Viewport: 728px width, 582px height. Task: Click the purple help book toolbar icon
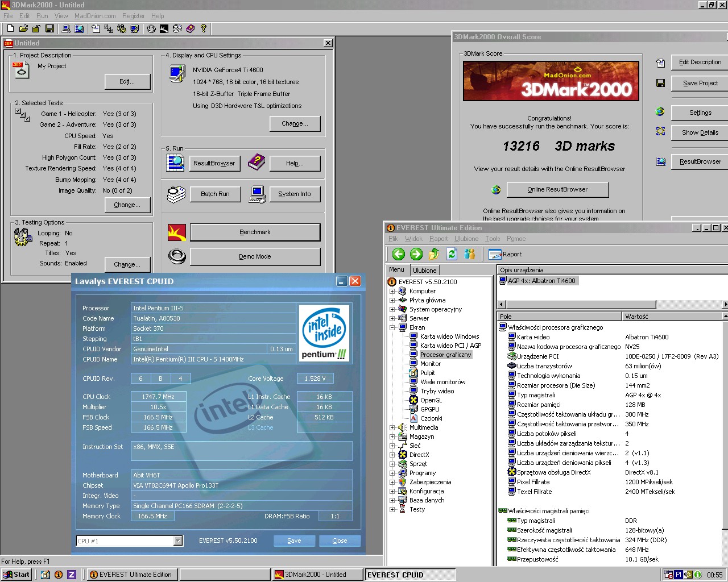(x=191, y=28)
